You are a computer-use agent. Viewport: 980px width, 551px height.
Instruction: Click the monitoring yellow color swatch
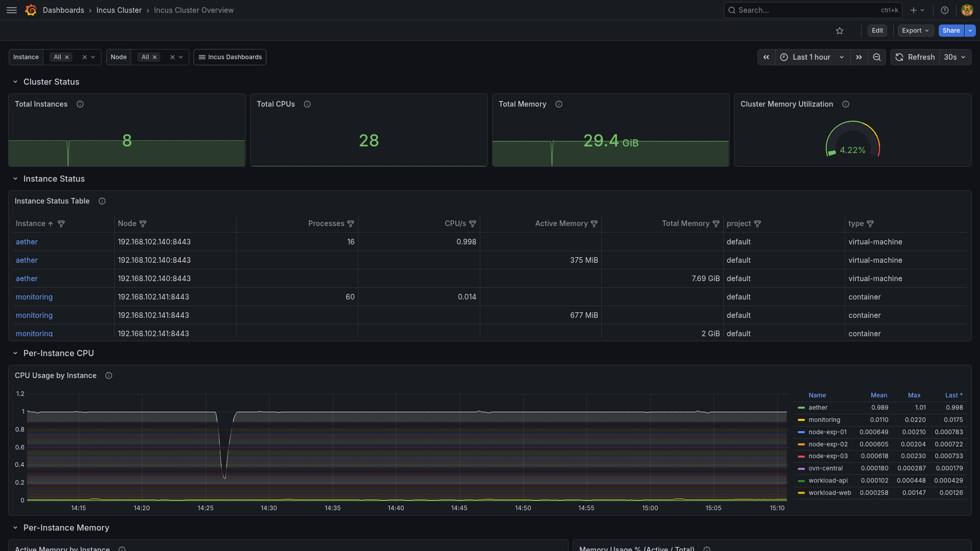click(801, 420)
